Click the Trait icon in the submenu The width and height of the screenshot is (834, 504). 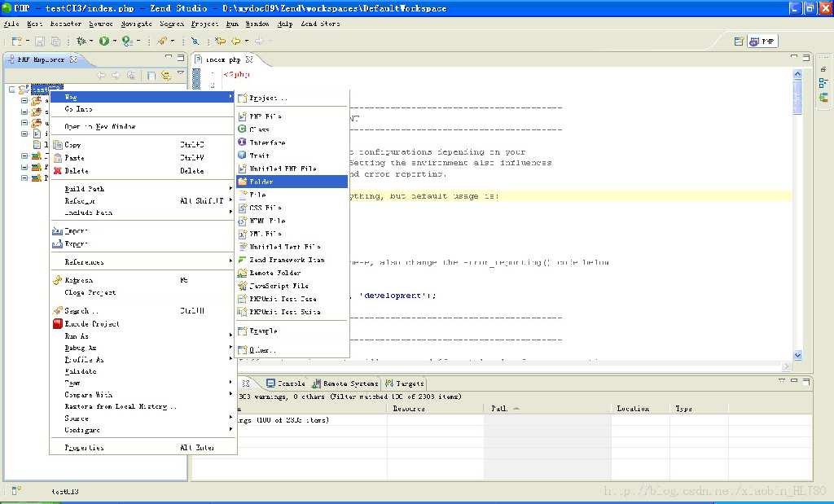[242, 156]
